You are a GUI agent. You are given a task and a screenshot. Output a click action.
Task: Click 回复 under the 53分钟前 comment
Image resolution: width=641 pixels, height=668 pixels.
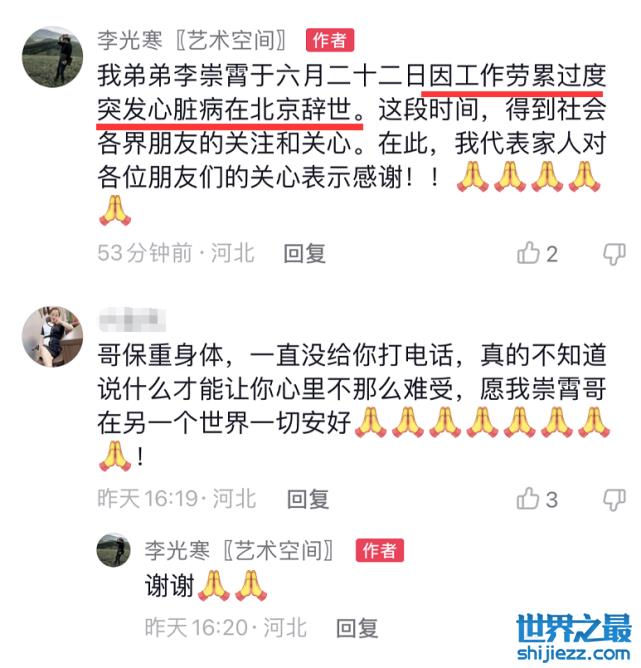[x=305, y=254]
